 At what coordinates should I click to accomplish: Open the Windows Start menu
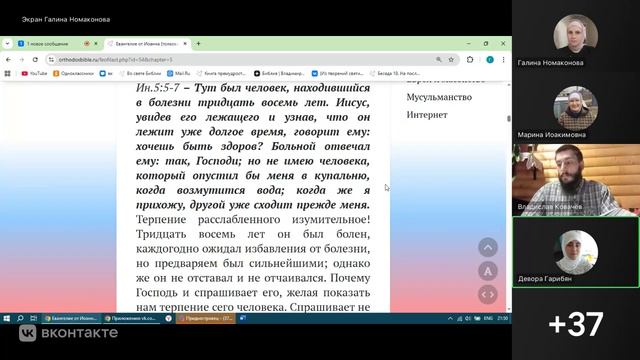click(x=7, y=318)
